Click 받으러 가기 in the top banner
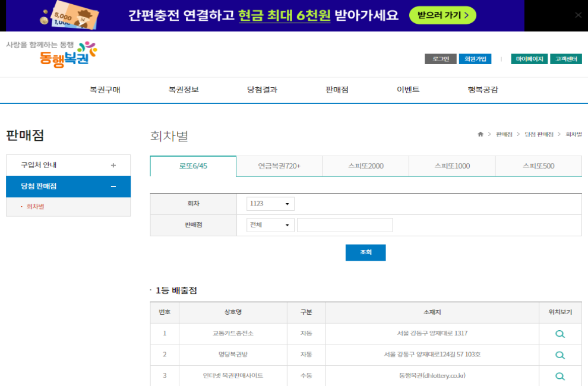 click(442, 15)
